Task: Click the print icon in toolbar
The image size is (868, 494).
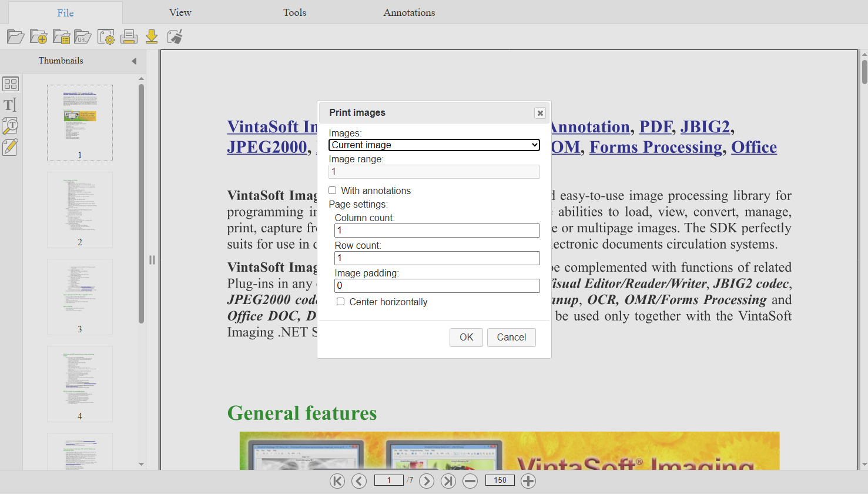Action: click(x=129, y=37)
